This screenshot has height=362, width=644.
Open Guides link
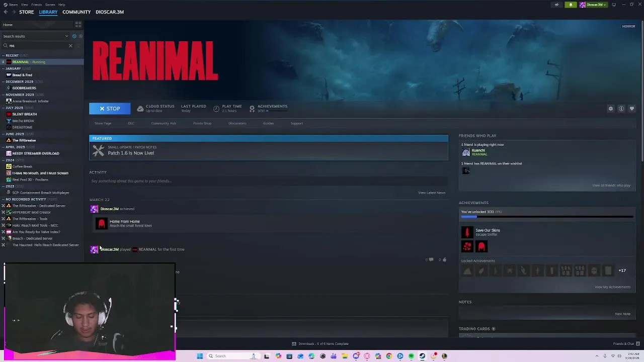coord(268,123)
